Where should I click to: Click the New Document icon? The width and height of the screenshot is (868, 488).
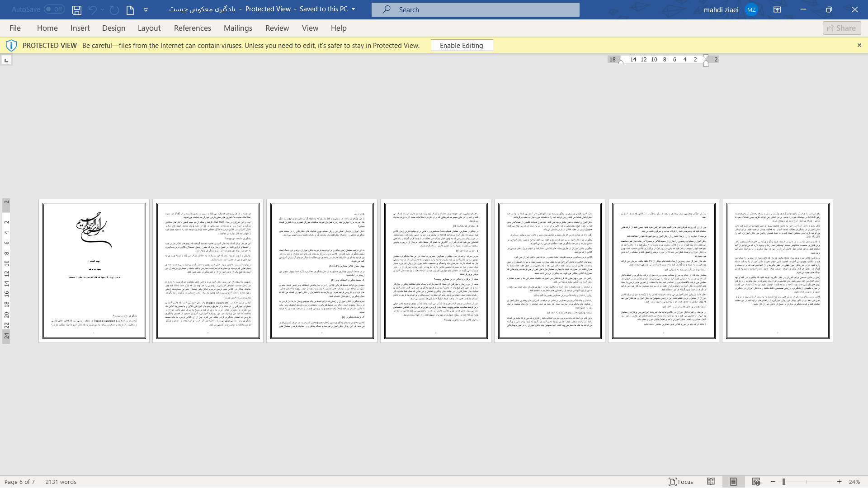[x=130, y=9]
